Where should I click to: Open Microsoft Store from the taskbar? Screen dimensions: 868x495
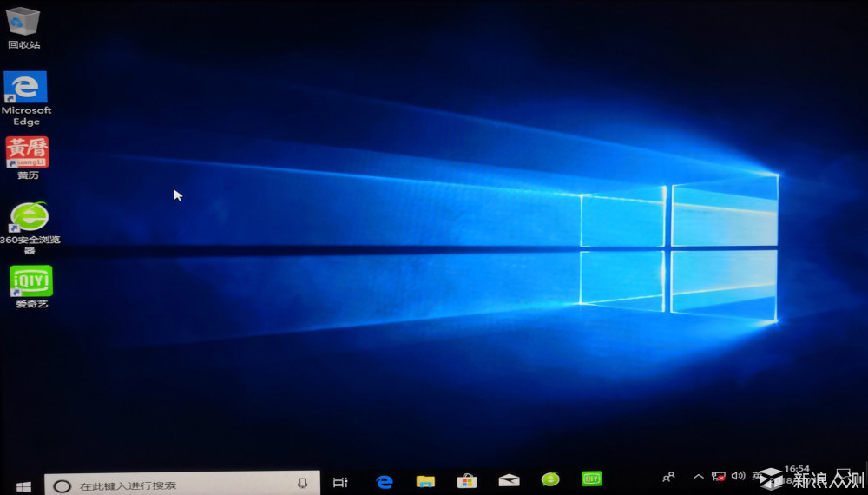click(467, 480)
